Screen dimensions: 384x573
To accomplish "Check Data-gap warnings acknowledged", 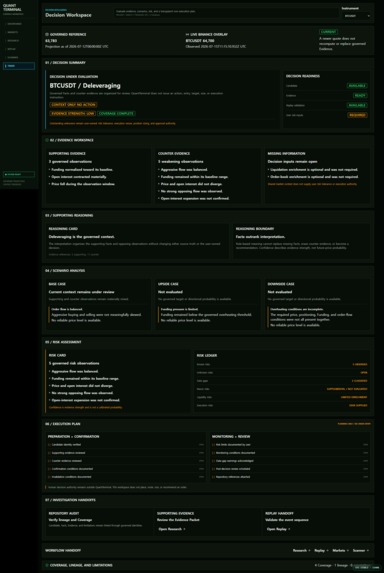I will click(214, 461).
